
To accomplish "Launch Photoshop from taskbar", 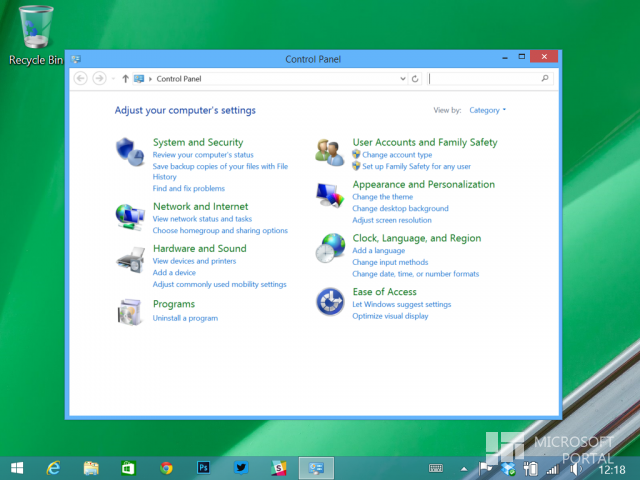I will coord(203,468).
